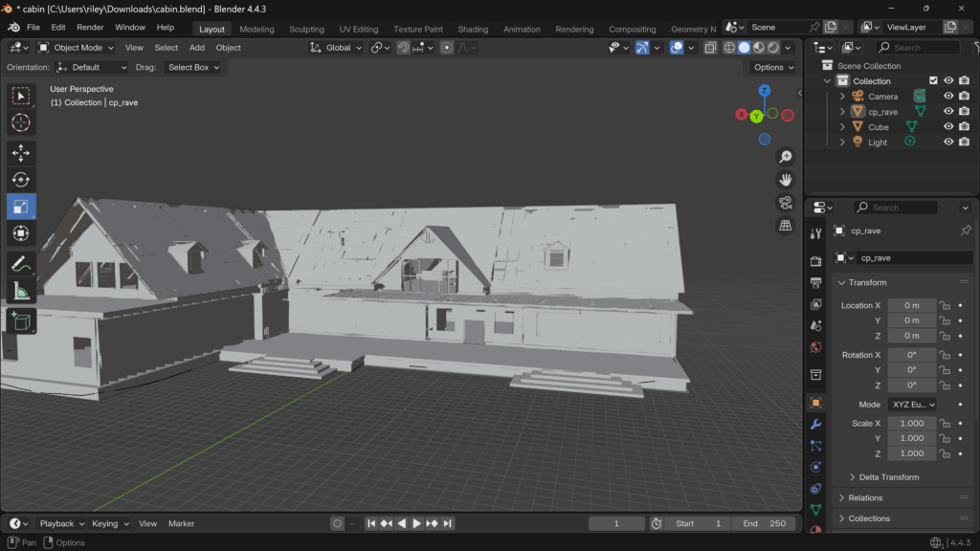The height and width of the screenshot is (551, 980).
Task: Play the animation forward
Action: click(x=417, y=523)
